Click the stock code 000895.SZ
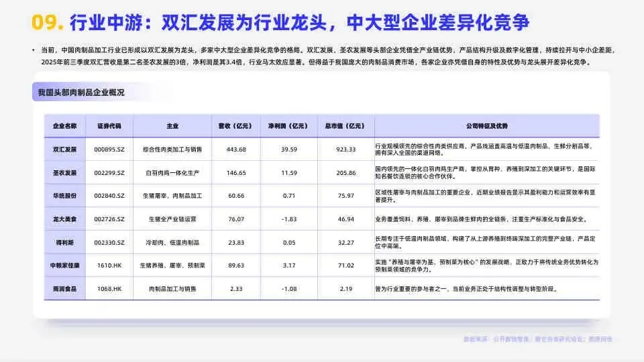Image resolution: width=644 pixels, height=362 pixels. click(x=109, y=149)
